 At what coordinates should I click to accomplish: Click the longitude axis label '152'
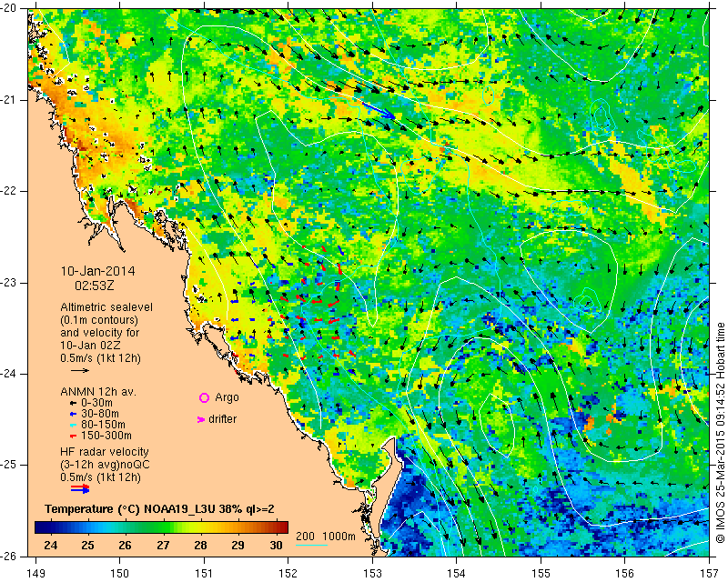tap(288, 574)
